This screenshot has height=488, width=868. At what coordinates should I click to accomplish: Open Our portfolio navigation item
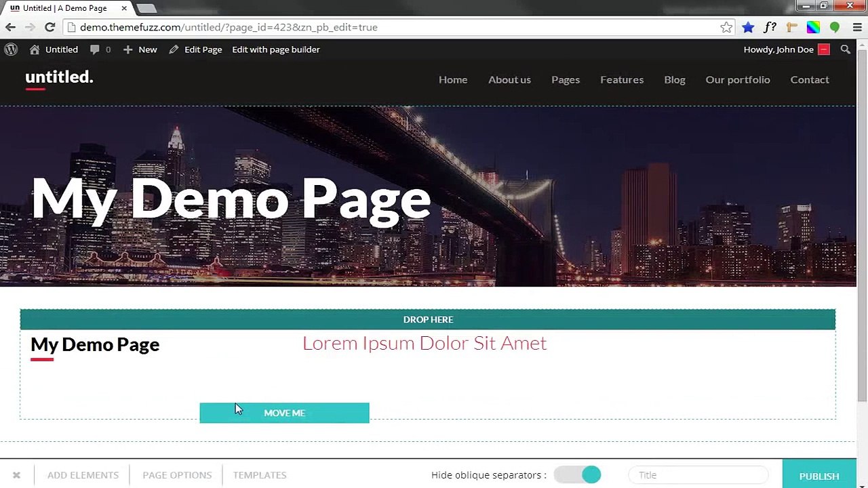pos(738,79)
